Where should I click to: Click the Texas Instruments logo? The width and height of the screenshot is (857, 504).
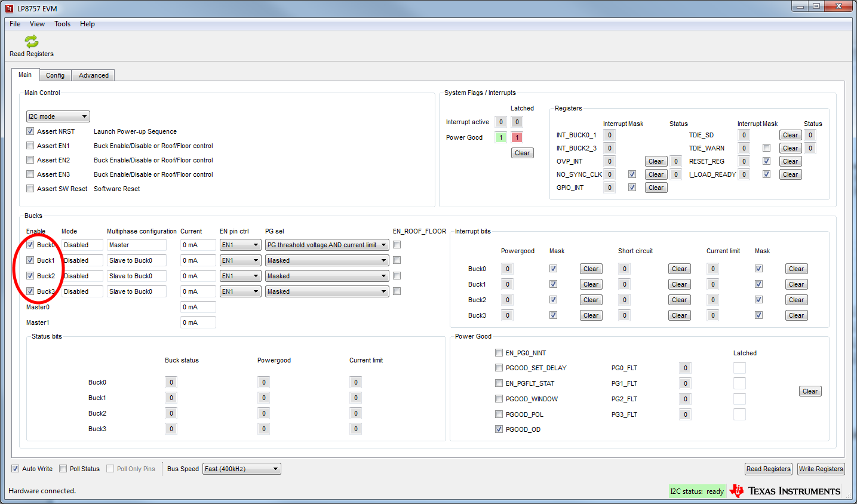coord(785,491)
